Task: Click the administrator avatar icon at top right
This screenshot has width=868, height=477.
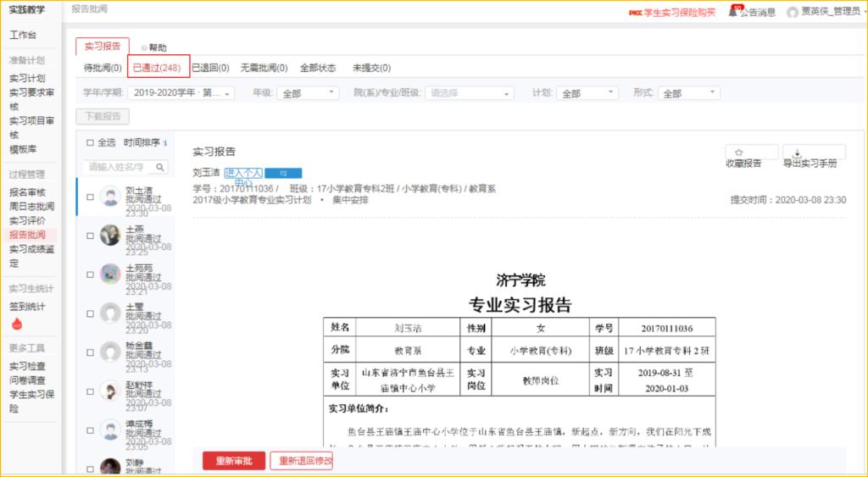Action: tap(793, 12)
